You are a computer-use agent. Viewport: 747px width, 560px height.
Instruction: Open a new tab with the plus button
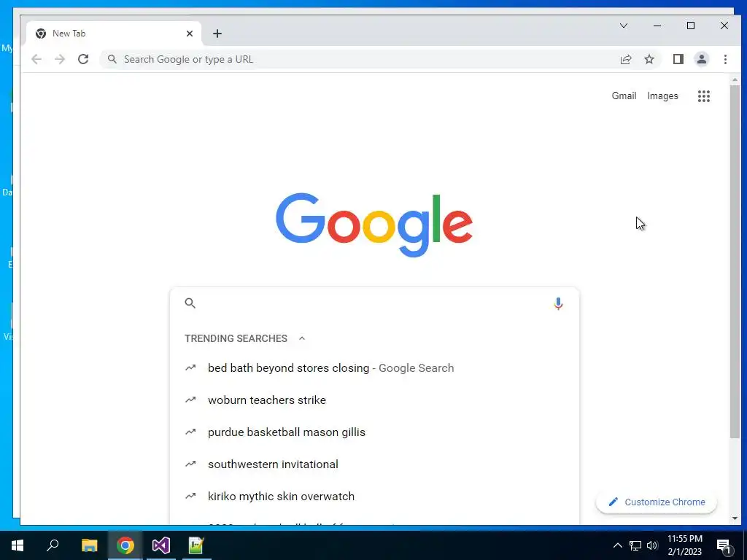click(217, 34)
